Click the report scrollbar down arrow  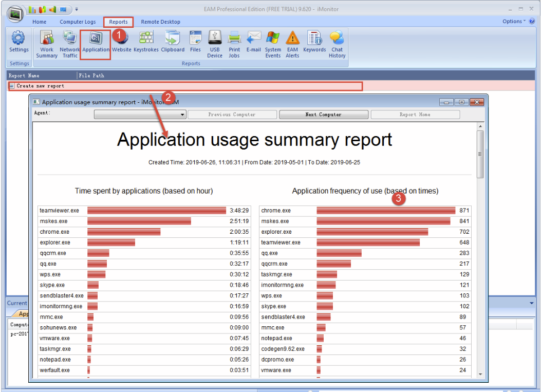coord(480,375)
